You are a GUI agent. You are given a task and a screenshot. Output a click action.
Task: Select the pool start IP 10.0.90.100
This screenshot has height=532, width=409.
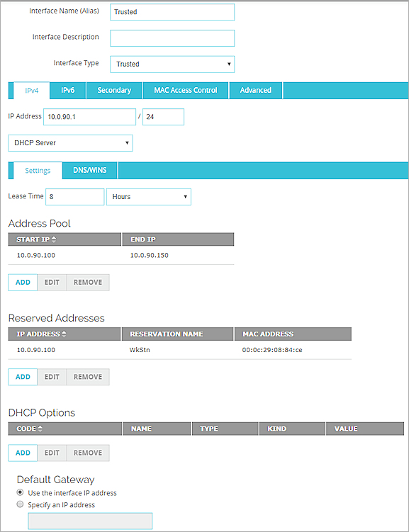click(x=36, y=255)
